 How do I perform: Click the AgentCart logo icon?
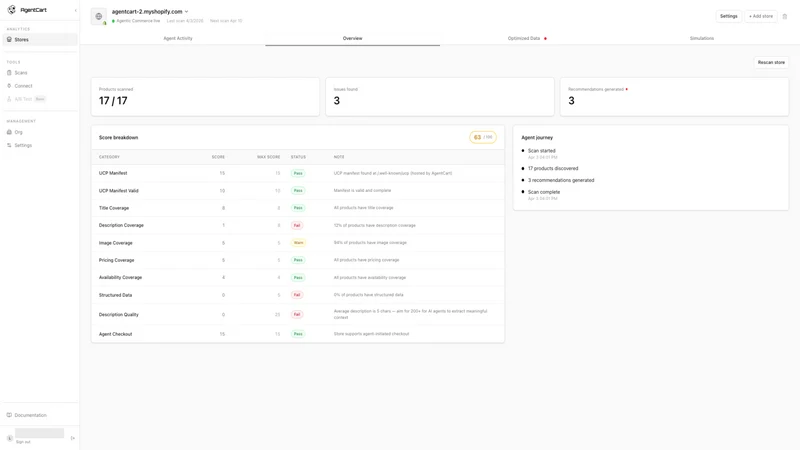point(12,10)
